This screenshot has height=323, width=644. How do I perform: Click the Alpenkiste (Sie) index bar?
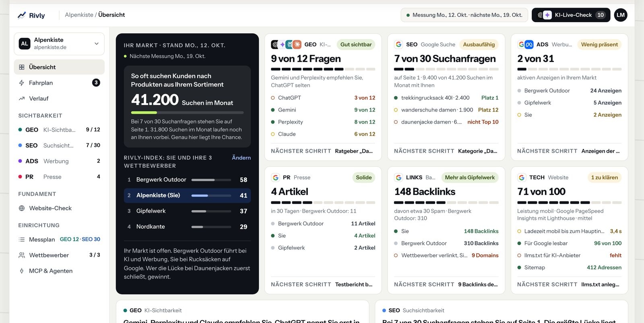tap(211, 195)
